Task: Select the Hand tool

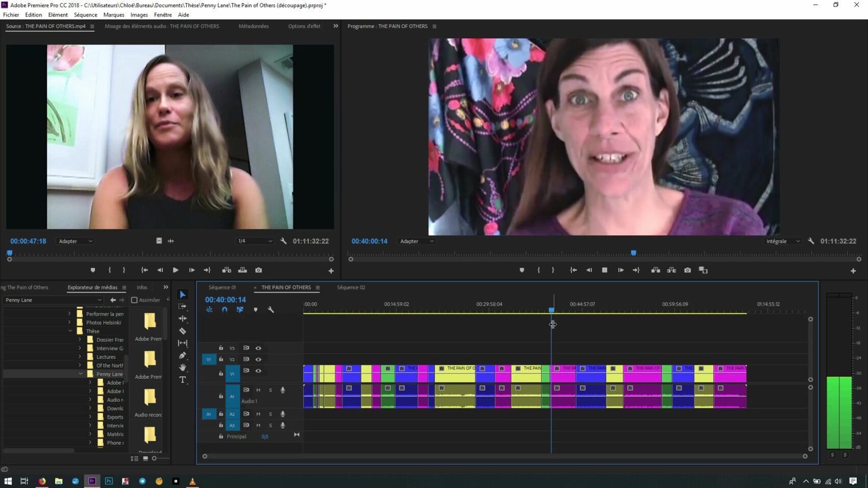Action: click(x=182, y=368)
